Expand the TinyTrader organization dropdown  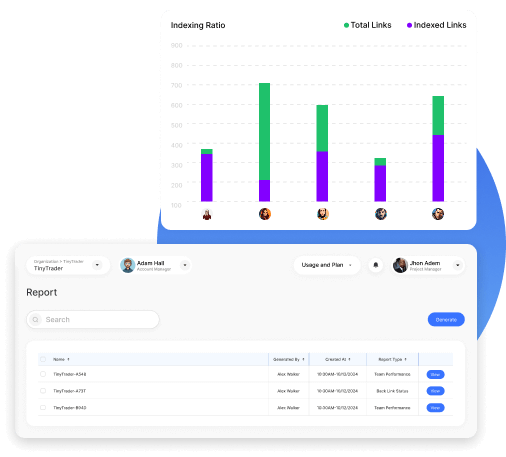(97, 265)
